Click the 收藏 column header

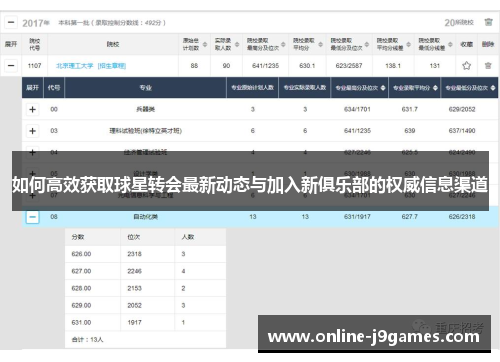[467, 44]
